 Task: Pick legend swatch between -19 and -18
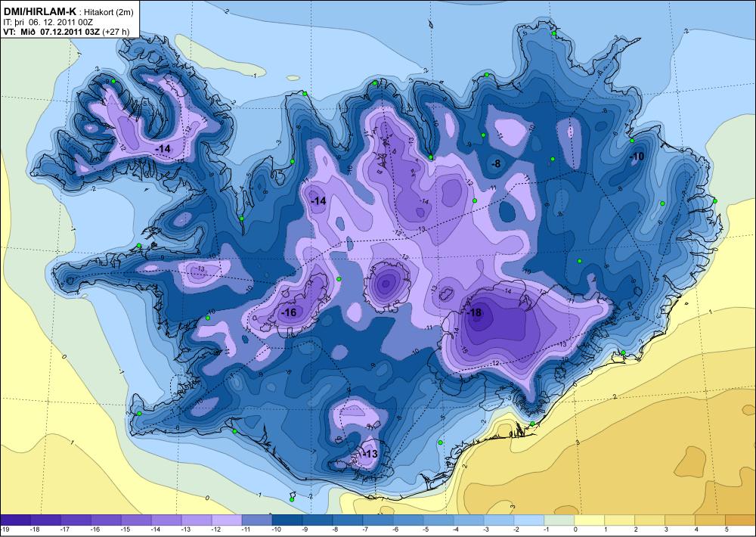[x=16, y=520]
